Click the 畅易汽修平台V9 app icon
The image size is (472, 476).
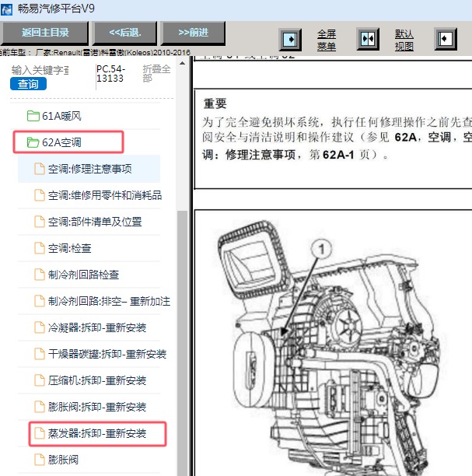point(6,9)
